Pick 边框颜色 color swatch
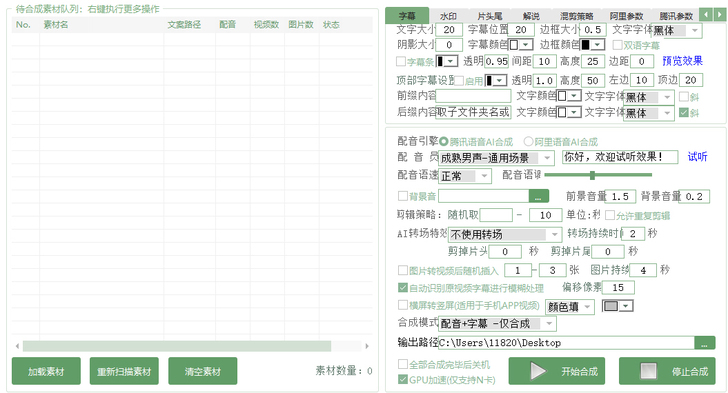Screen dimensions: 728x393 click(x=592, y=45)
